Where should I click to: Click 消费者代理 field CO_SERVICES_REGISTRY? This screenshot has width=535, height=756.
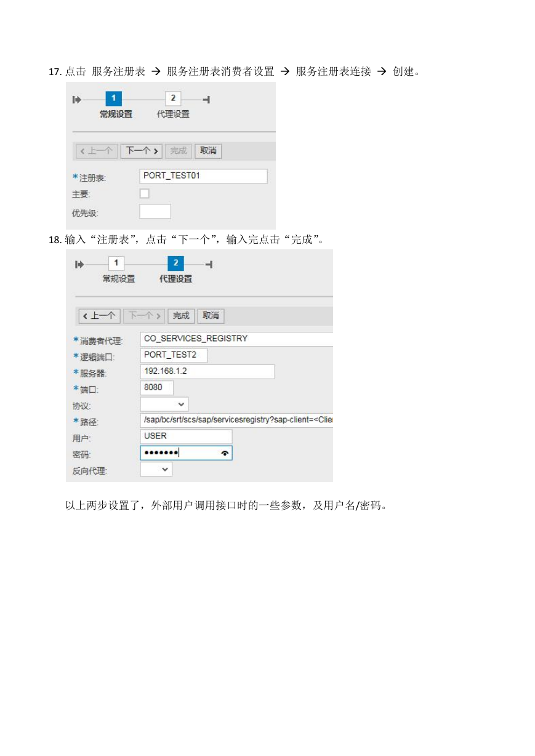(236, 339)
